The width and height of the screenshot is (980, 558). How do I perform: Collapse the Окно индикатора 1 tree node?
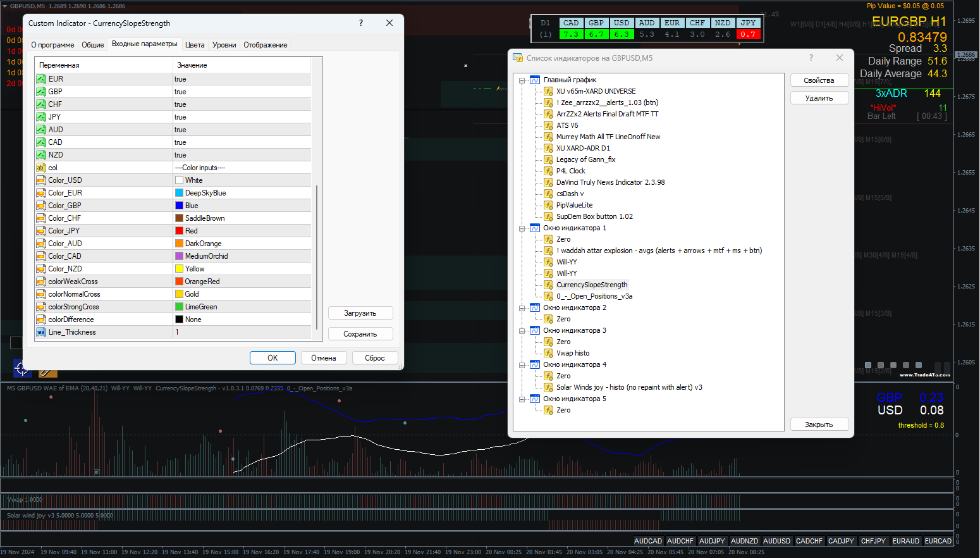click(x=522, y=228)
